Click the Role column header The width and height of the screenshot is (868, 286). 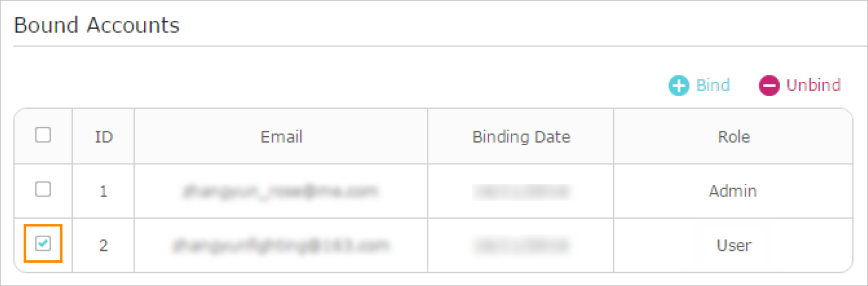point(734,137)
